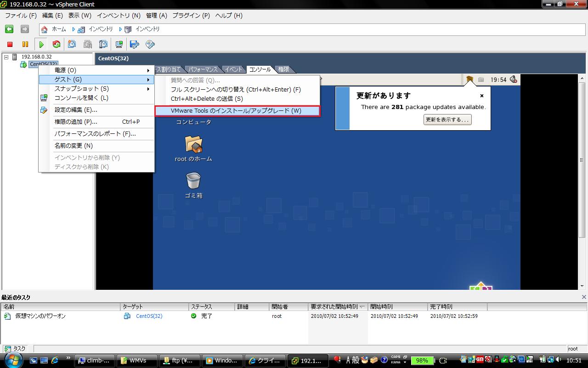Launch the VM console via the monitor toolbar icon
The image size is (588, 368).
(119, 44)
